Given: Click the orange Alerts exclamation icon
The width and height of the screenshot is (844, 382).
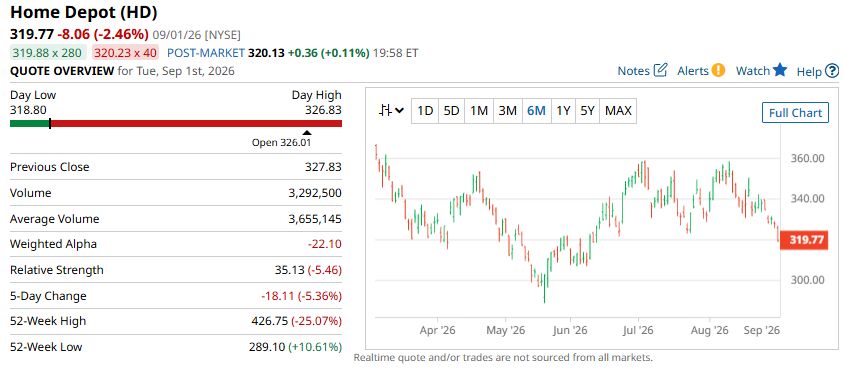Looking at the screenshot, I should (x=718, y=70).
